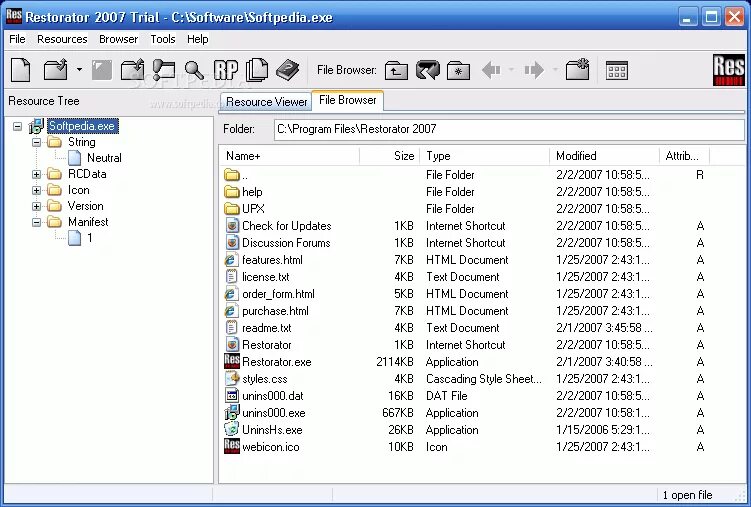Click the RP ResPatcher toolbar icon
751x507 pixels.
[x=226, y=70]
